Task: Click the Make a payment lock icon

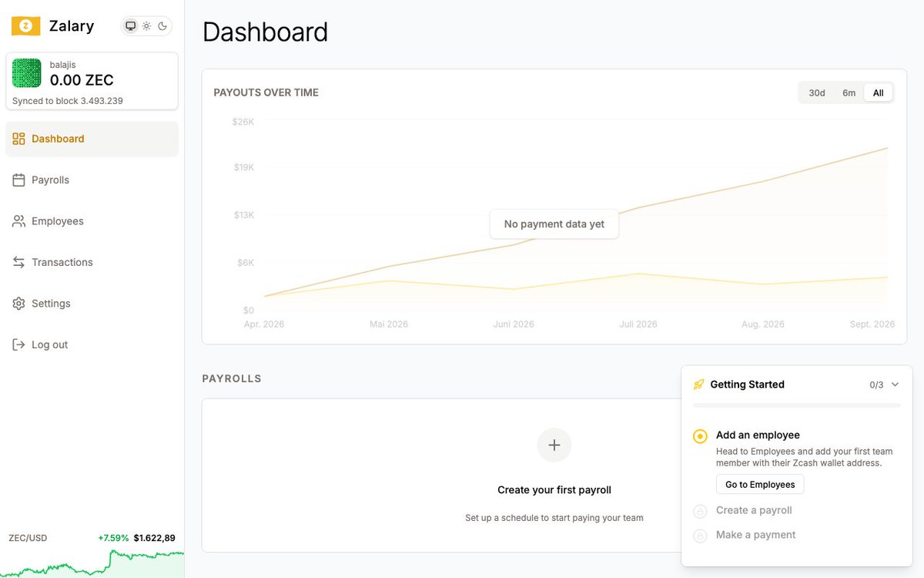Action: (x=700, y=536)
